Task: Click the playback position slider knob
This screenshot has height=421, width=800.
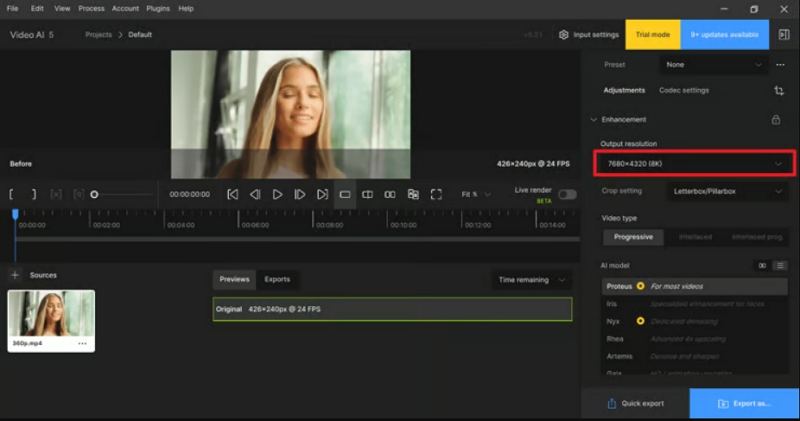Action: coord(94,194)
